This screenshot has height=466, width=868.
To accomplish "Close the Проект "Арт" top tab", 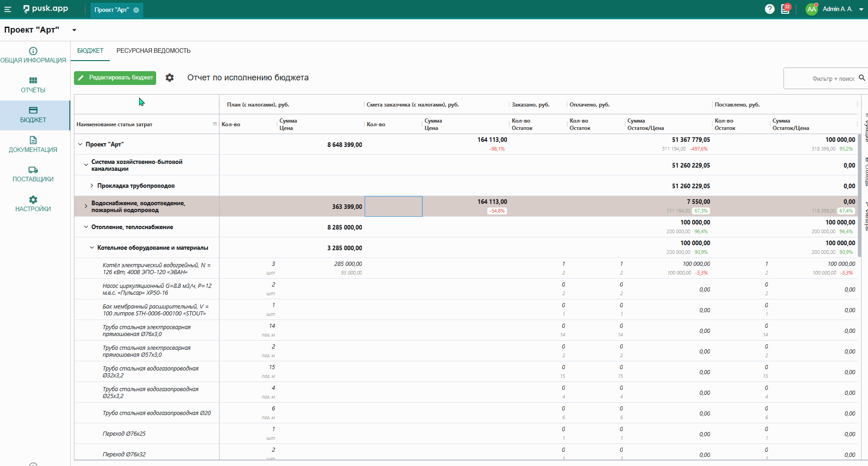I will [x=136, y=10].
